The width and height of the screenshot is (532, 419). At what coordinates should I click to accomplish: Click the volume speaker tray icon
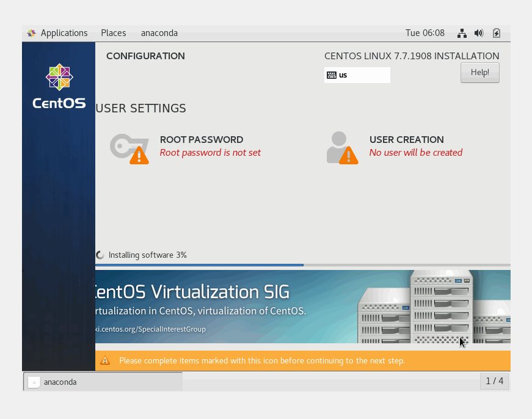tap(479, 33)
